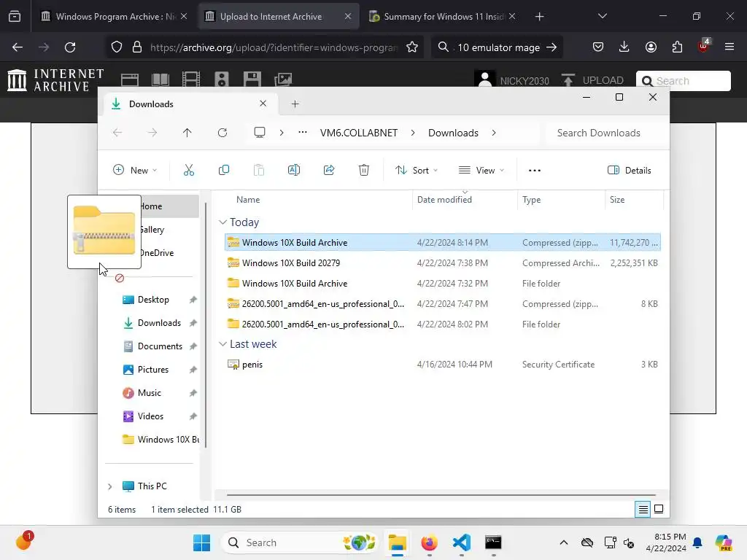This screenshot has width=747, height=560.
Task: Select the Upload to Internet Archive tab
Action: (x=278, y=16)
